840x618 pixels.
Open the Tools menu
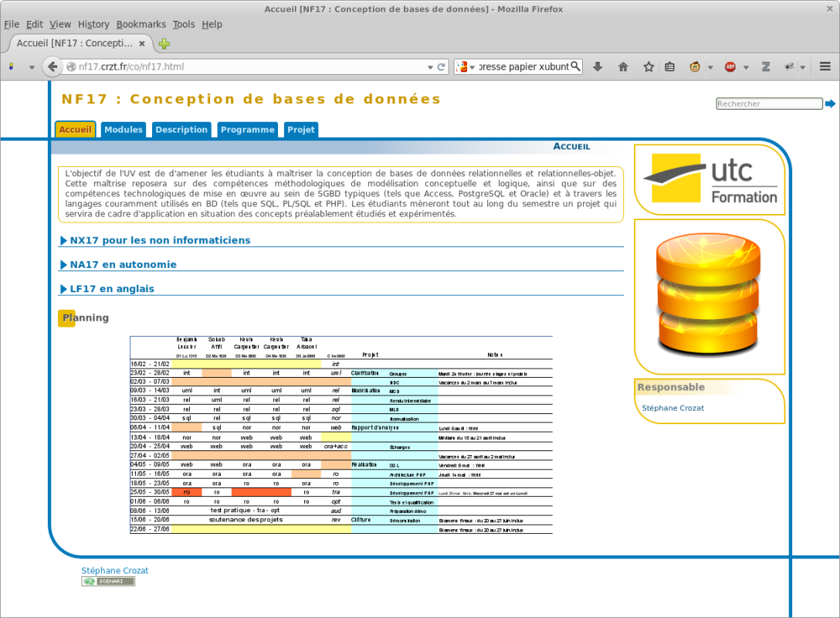pyautogui.click(x=183, y=24)
